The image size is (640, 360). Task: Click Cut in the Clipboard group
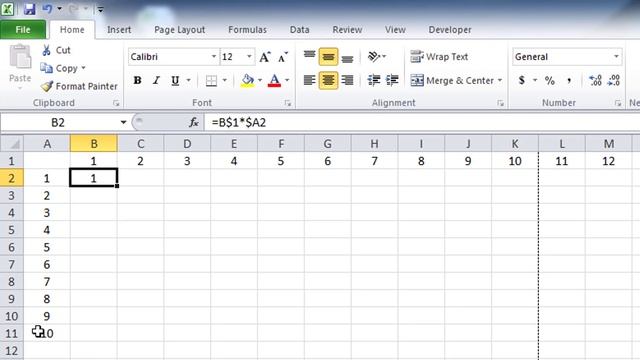(x=56, y=50)
